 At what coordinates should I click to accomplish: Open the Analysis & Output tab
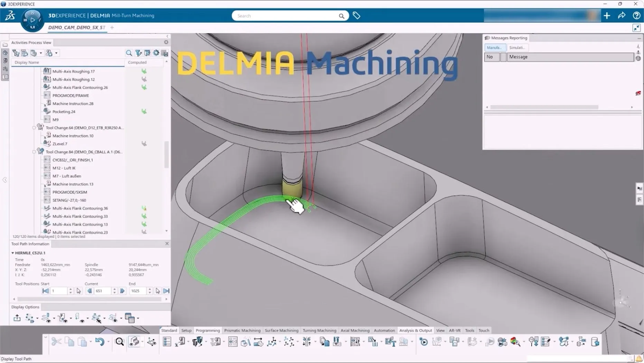click(416, 331)
